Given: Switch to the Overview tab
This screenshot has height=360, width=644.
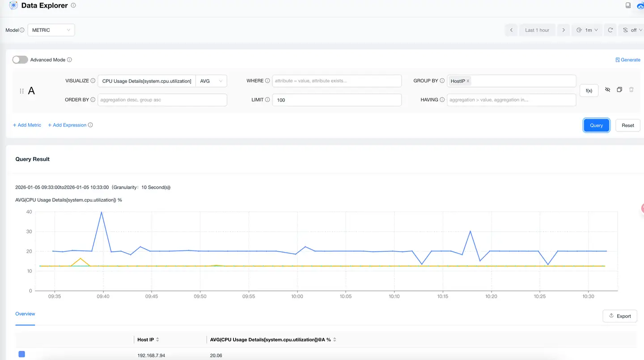Looking at the screenshot, I should point(25,314).
